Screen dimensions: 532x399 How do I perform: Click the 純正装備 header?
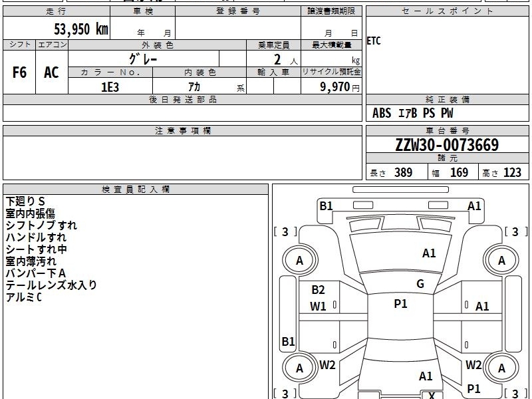pos(447,99)
